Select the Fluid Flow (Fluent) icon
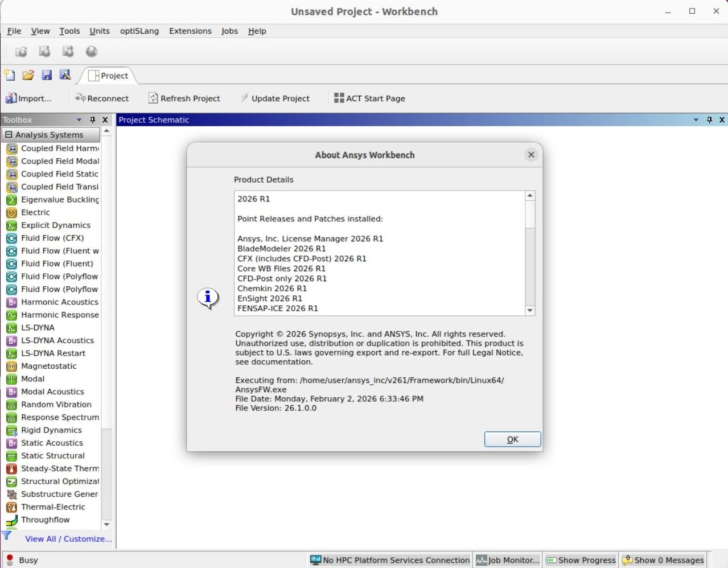 pyautogui.click(x=11, y=264)
